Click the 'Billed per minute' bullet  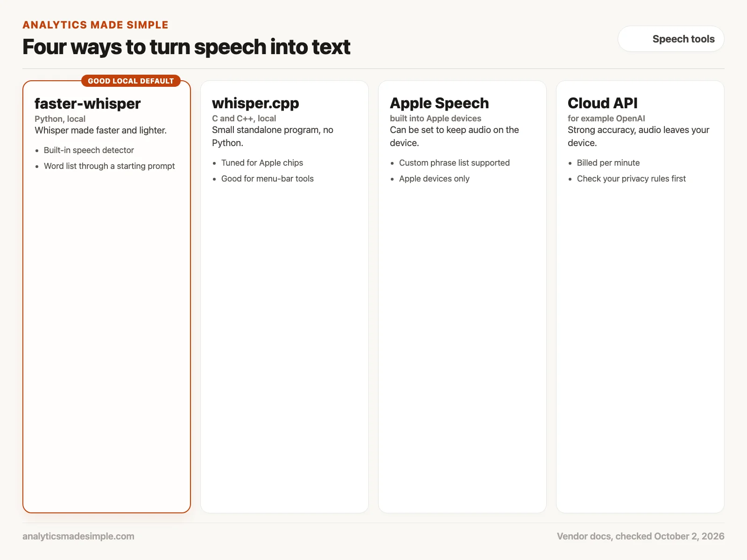pos(608,163)
